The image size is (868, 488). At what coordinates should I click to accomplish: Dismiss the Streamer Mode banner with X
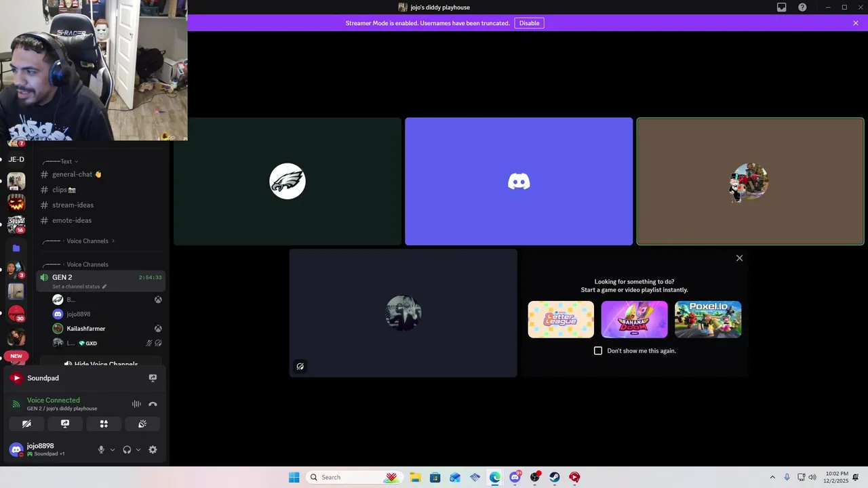[x=856, y=23]
